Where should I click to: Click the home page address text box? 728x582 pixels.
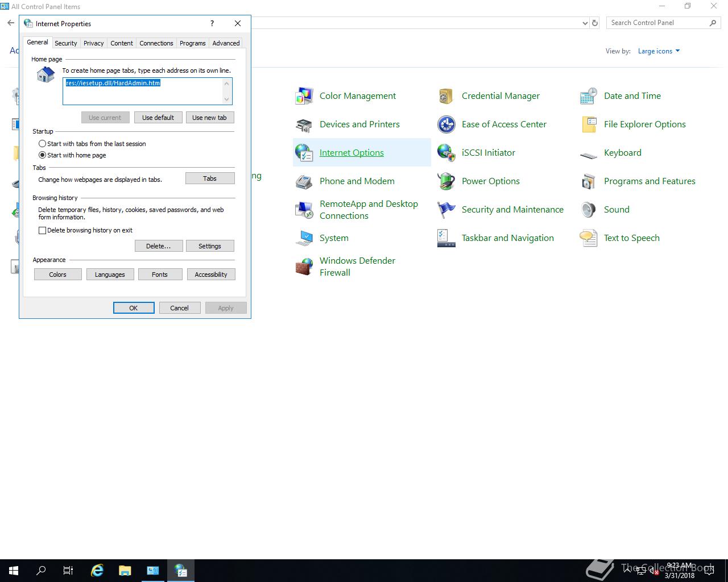[147, 91]
